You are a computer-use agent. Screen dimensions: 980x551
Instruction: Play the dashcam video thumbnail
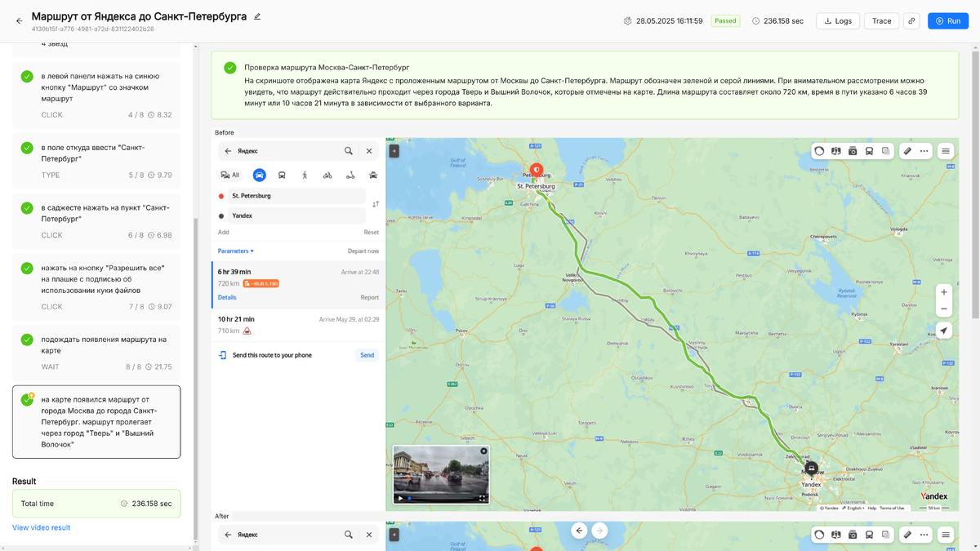pos(400,498)
